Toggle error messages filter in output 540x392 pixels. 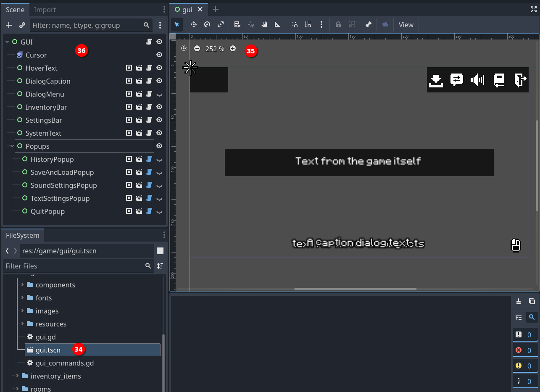[525, 350]
